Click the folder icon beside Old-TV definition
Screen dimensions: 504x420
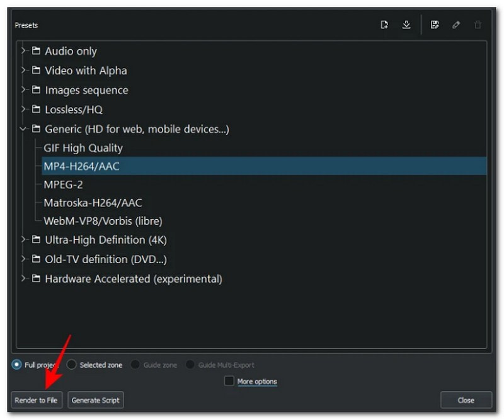[37, 259]
